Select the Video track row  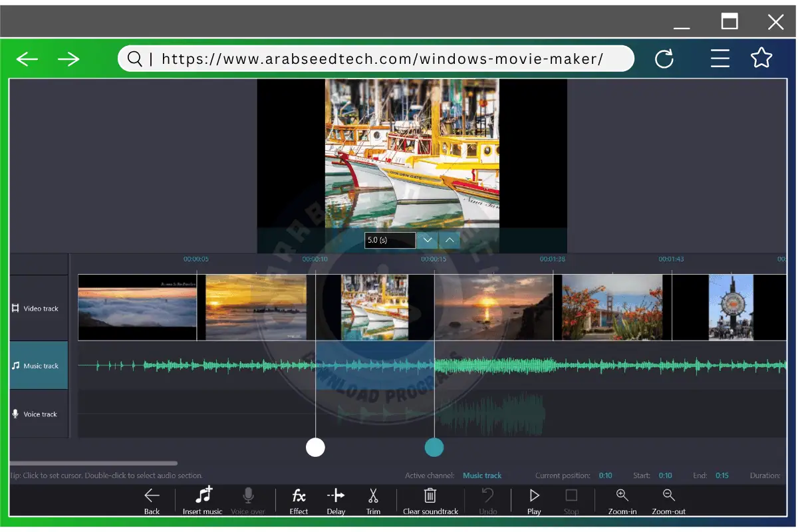click(x=39, y=309)
